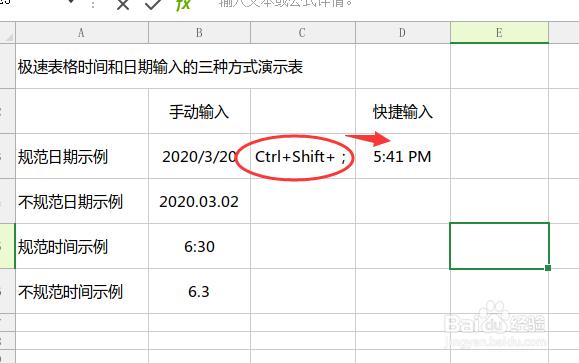579x363 pixels.
Task: Select the cell containing 2020.03.02
Action: pos(199,202)
